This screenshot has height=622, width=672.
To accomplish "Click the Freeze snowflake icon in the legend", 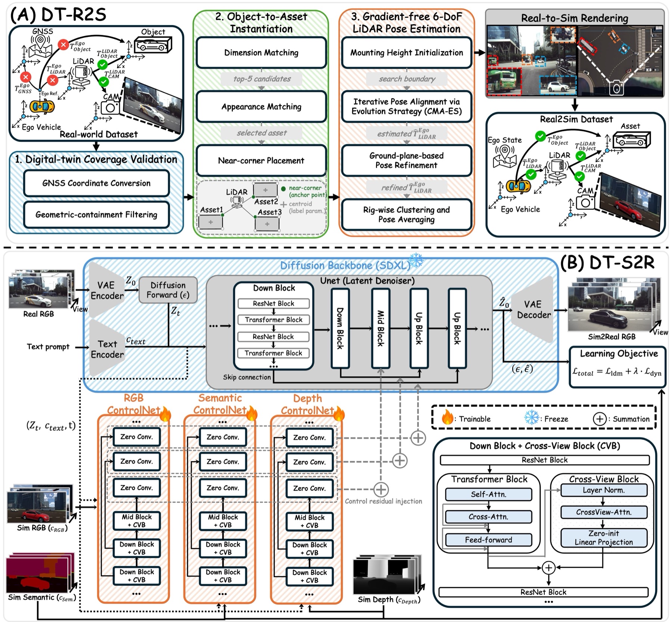I will tap(532, 418).
